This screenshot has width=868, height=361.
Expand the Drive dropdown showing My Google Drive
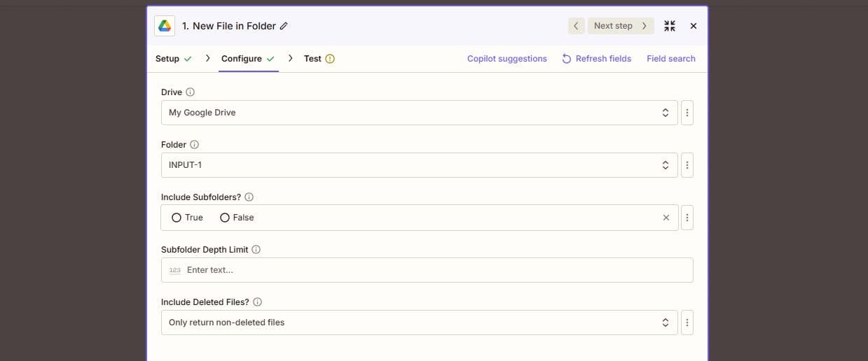click(419, 113)
